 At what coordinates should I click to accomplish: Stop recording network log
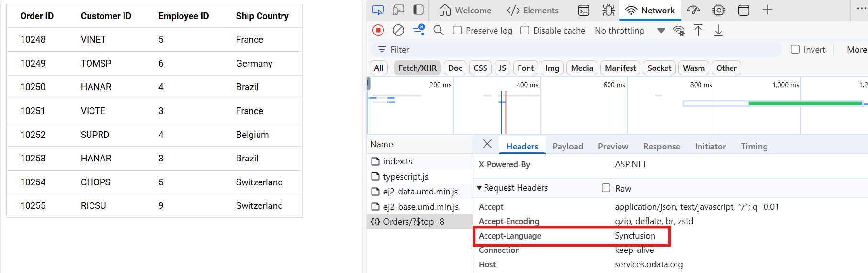(378, 31)
